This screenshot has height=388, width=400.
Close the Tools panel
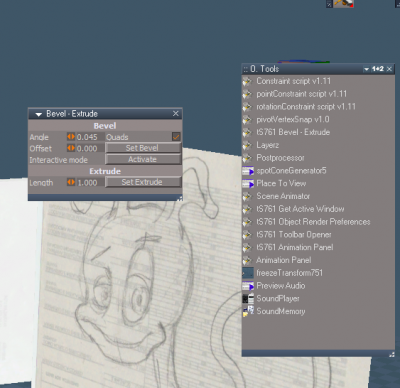pos(389,69)
